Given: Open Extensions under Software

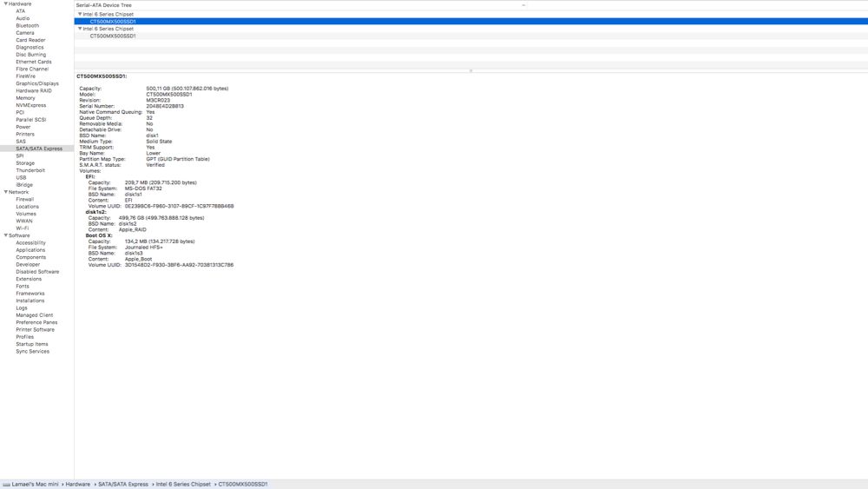Looking at the screenshot, I should click(29, 279).
